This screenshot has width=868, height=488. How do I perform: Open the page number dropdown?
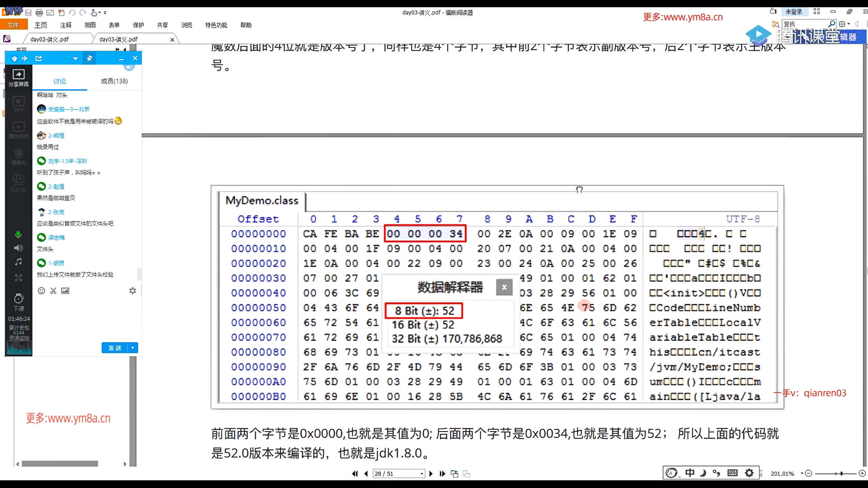(422, 474)
